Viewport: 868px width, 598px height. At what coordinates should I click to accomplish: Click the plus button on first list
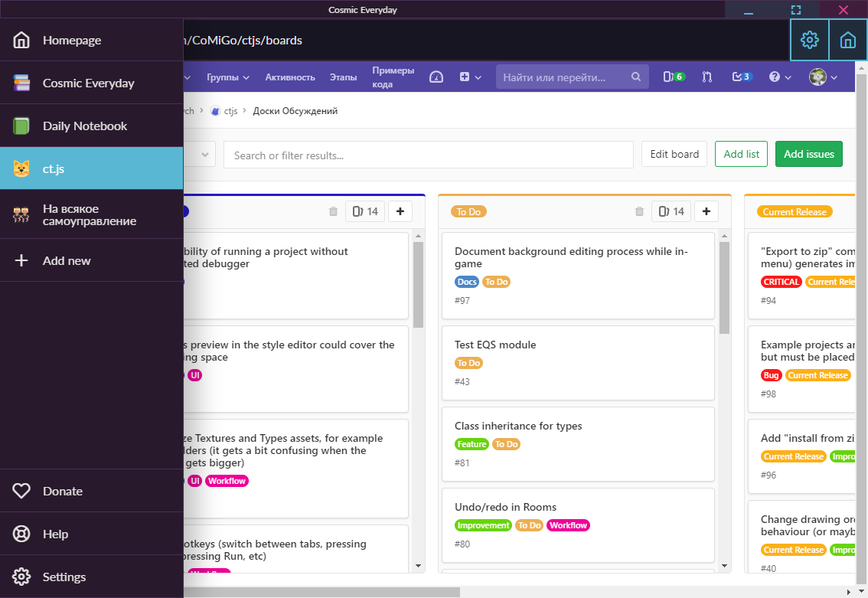point(400,211)
